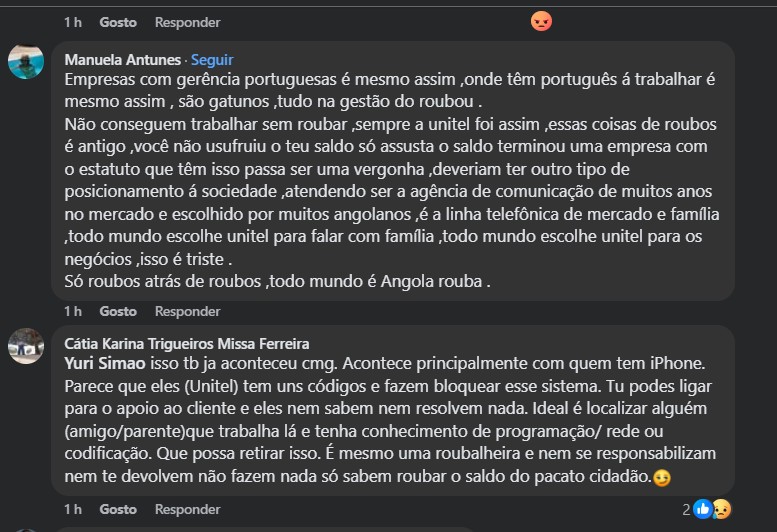The image size is (777, 532).
Task: Follow Manuela Antunes via the Seguir link
Action: [212, 60]
